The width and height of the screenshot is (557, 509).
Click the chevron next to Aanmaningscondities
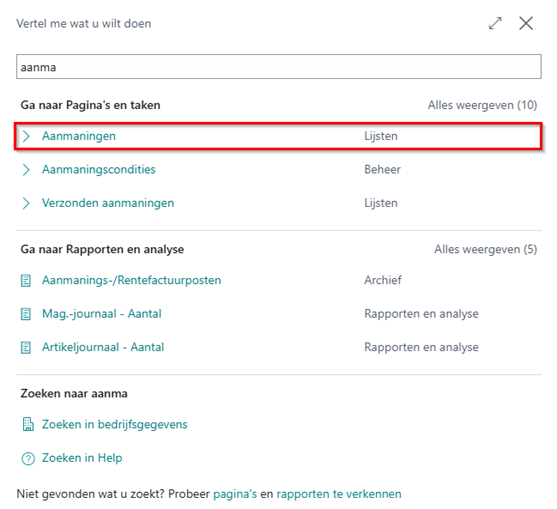click(x=26, y=170)
